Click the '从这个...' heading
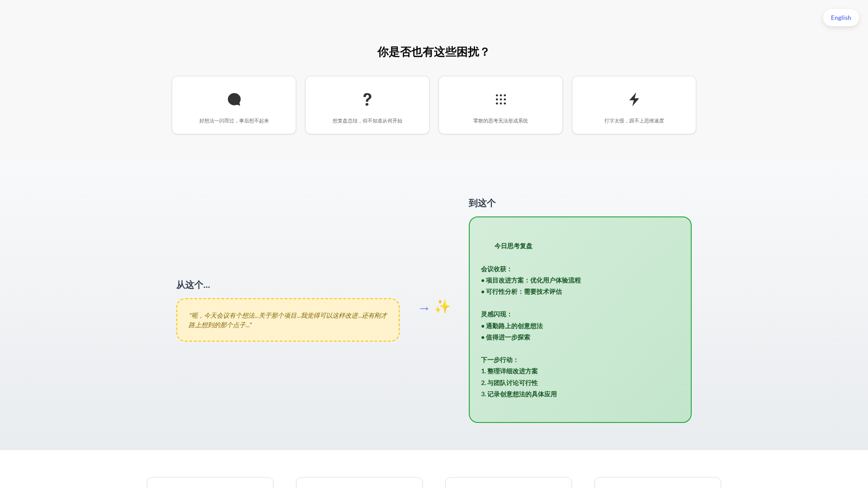The height and width of the screenshot is (488, 868). tap(193, 285)
